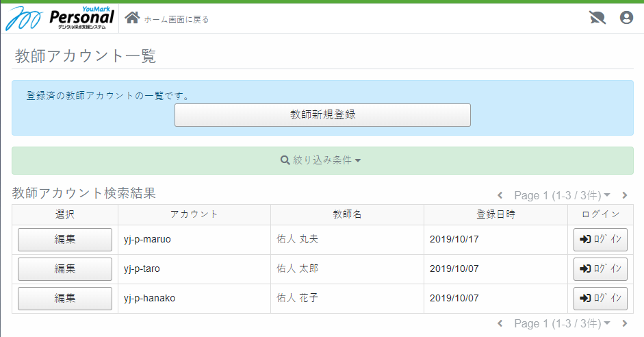
Task: Toggle the crossed-out eye icon in header
Action: [597, 18]
